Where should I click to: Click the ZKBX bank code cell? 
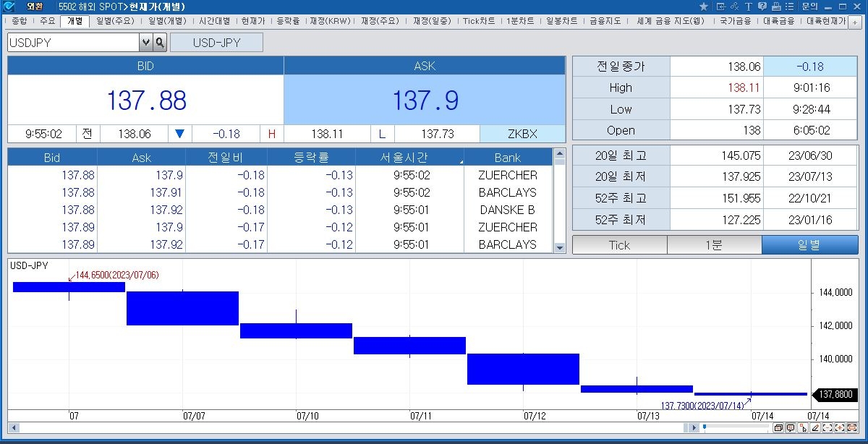click(522, 134)
